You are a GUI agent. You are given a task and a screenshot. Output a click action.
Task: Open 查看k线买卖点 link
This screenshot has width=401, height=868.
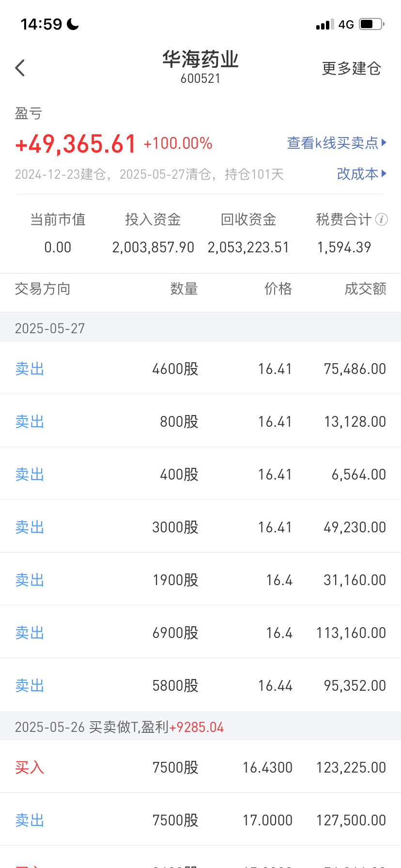click(337, 143)
